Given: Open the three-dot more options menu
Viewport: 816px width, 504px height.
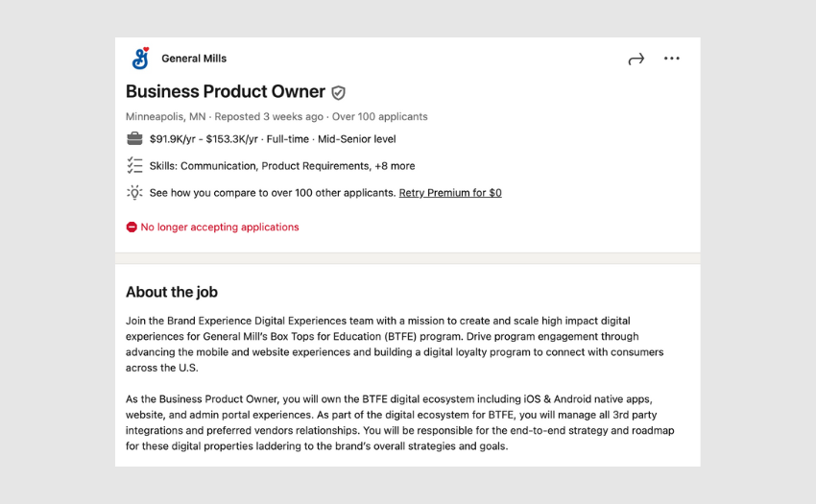Looking at the screenshot, I should (671, 59).
